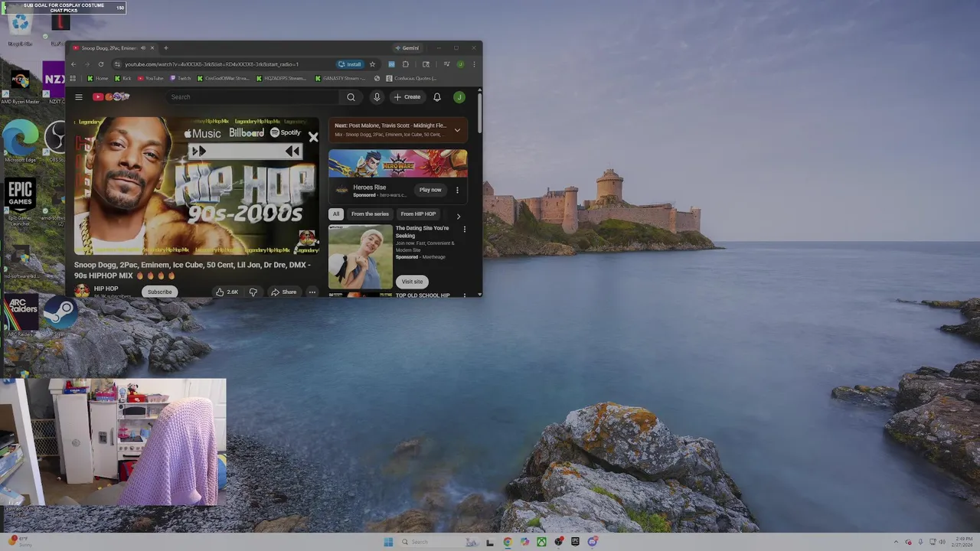980x551 pixels.
Task: Select the All filter chip
Action: 335,214
